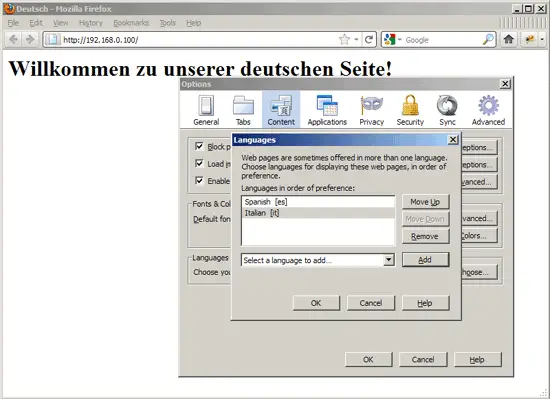550x399 pixels.
Task: Go back with the browser back arrow
Action: tap(13, 39)
